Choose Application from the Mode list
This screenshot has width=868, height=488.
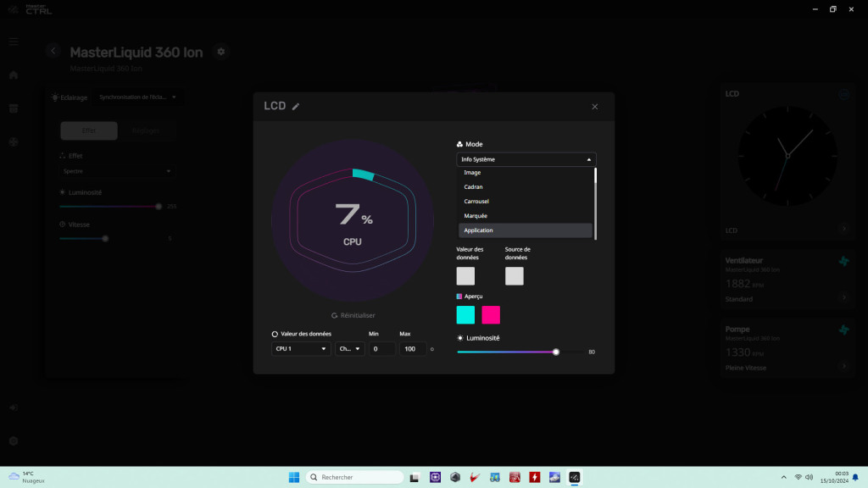(x=526, y=230)
